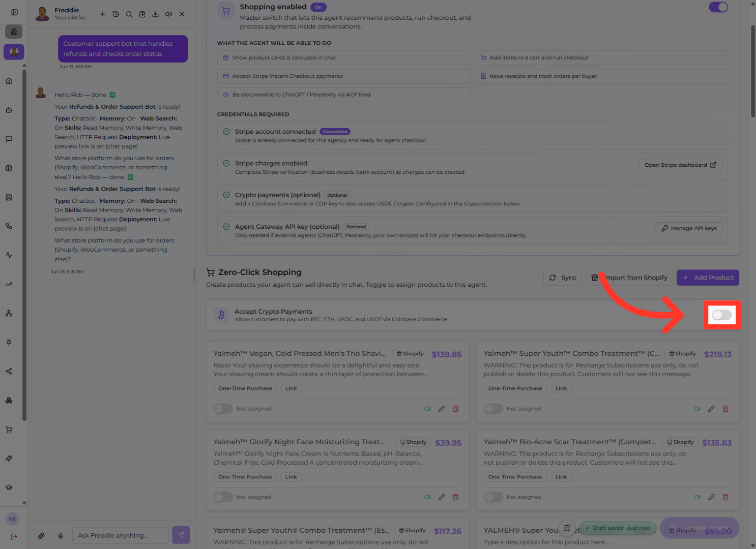Image resolution: width=756 pixels, height=549 pixels.
Task: Send the message with the paper plane button
Action: (181, 535)
